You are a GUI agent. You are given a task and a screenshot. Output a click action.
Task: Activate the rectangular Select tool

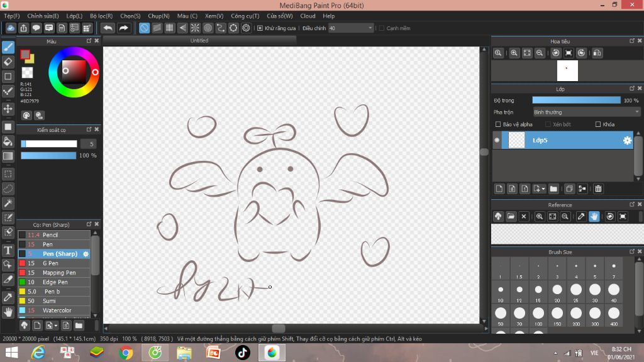[x=8, y=174]
